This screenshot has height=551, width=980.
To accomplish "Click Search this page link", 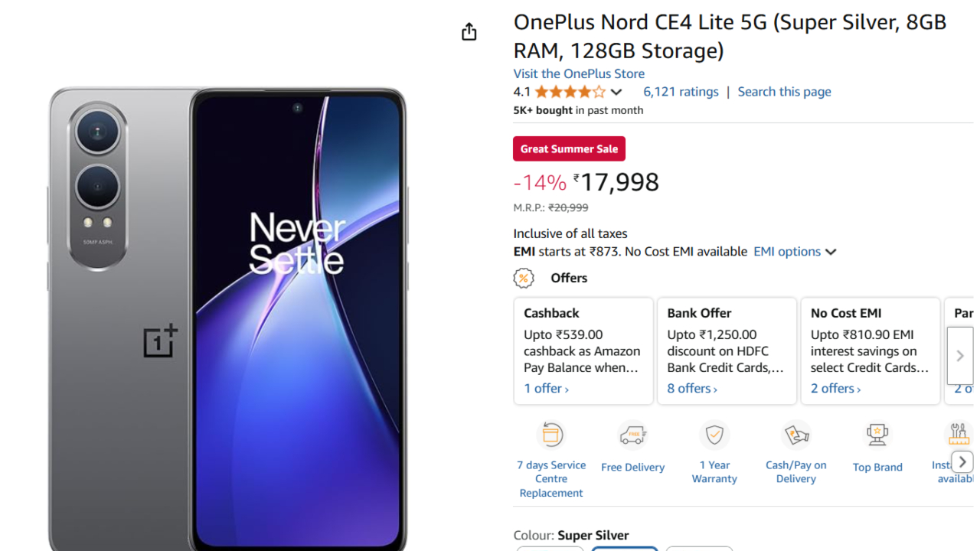I will (x=784, y=92).
